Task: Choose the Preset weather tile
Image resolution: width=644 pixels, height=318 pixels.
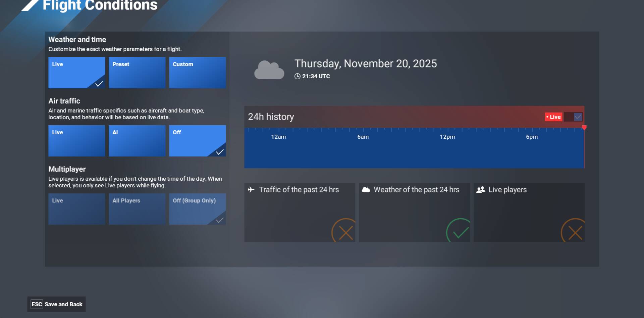Action: click(137, 73)
